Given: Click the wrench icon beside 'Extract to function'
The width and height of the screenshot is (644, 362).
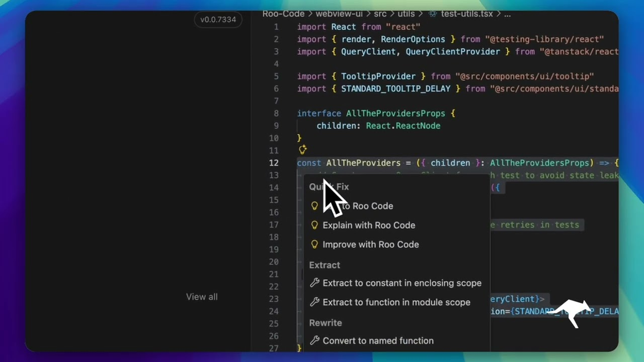Looking at the screenshot, I should coord(315,302).
